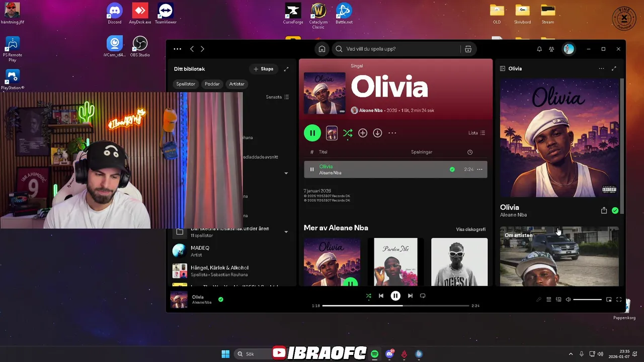The width and height of the screenshot is (644, 362).
Task: Skip to the previous track
Action: tap(381, 296)
